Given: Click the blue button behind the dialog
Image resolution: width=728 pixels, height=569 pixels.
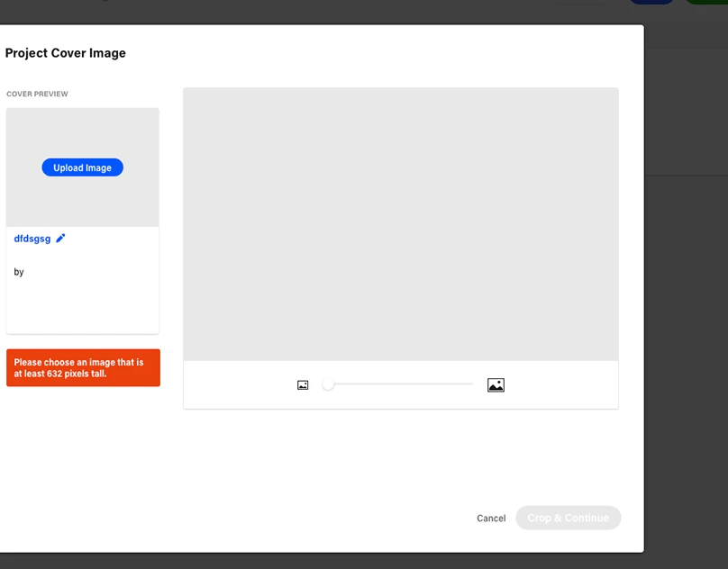Looking at the screenshot, I should click(x=651, y=2).
